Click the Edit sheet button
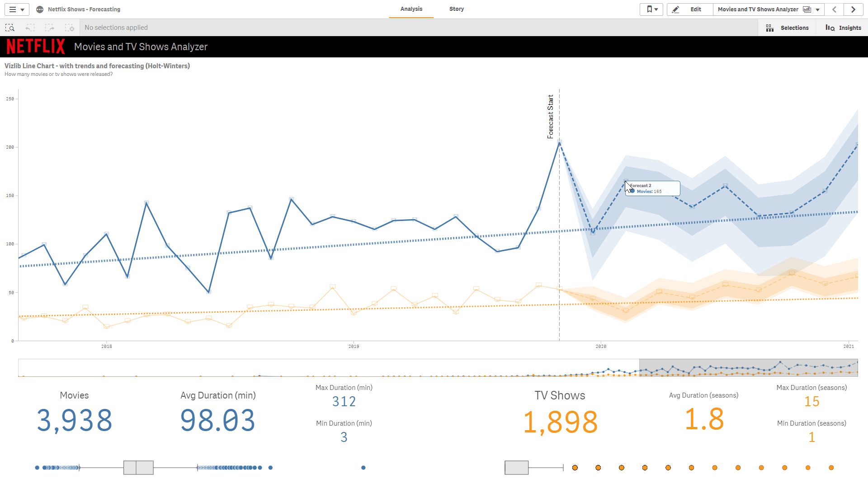Screen dimensions: 868x488 click(x=690, y=9)
